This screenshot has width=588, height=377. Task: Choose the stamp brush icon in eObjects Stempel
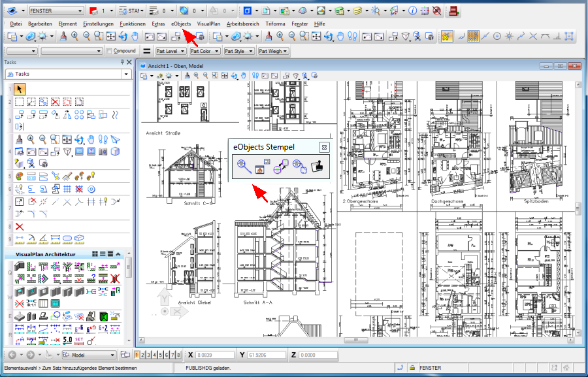(318, 166)
